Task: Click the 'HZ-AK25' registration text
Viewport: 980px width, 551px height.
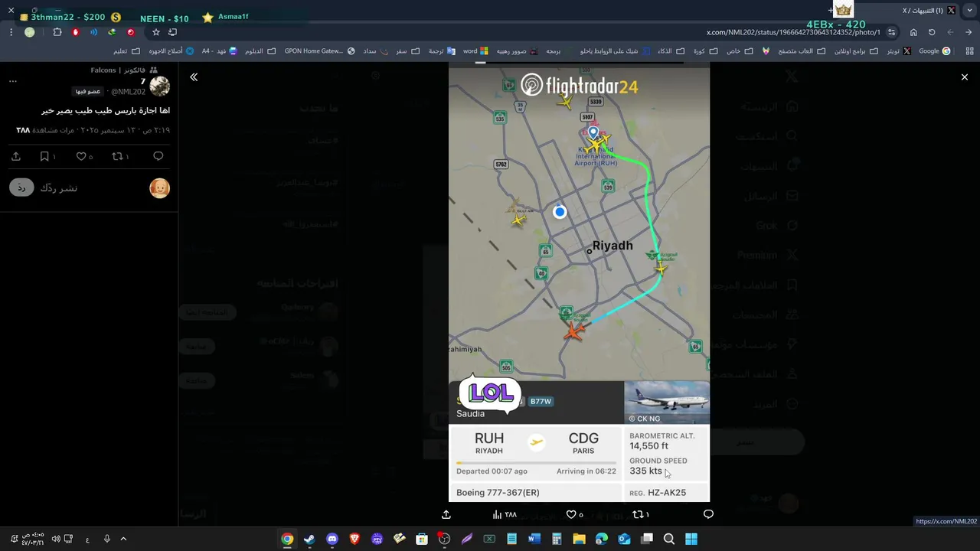Action: [667, 493]
